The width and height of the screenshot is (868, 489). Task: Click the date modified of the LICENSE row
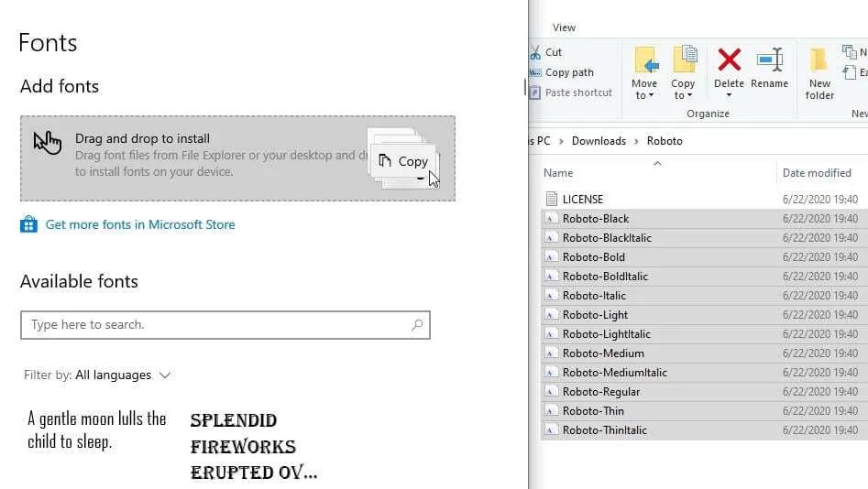coord(819,199)
